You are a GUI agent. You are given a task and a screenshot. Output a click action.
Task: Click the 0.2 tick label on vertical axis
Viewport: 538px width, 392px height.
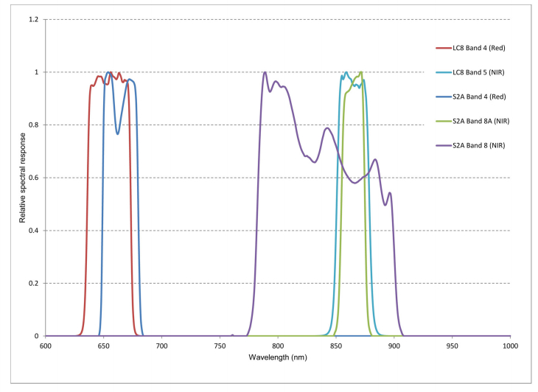(x=33, y=284)
